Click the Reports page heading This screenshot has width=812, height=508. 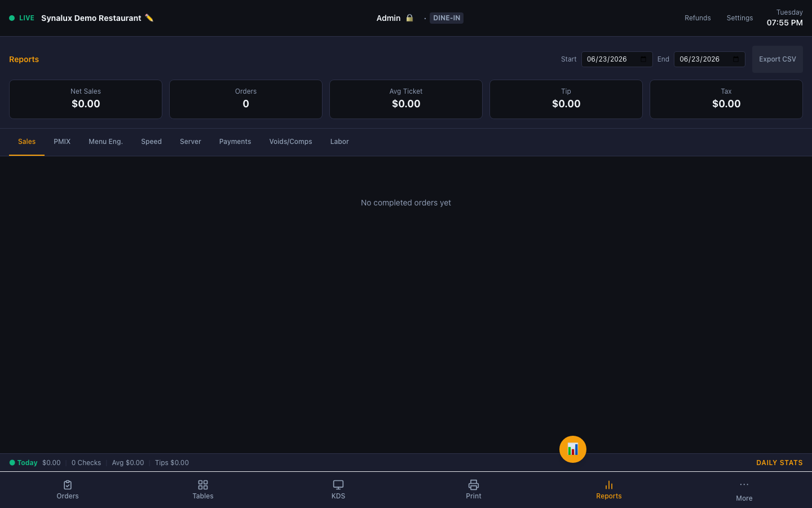pos(24,59)
